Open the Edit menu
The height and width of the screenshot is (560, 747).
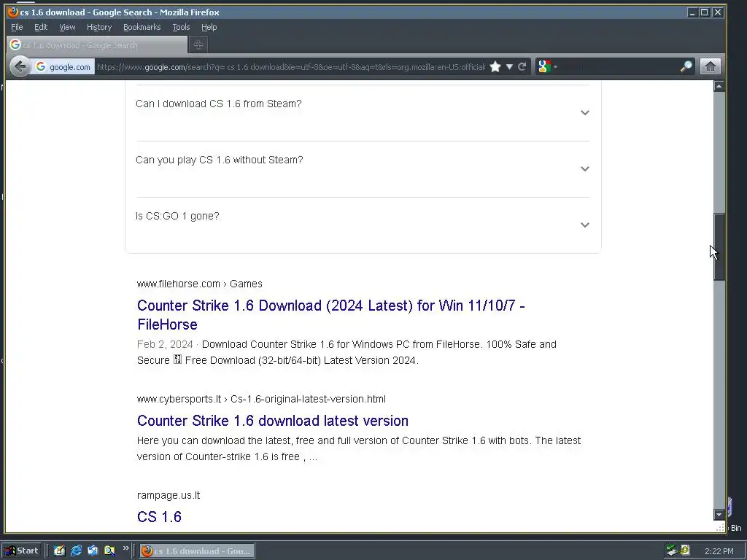(x=41, y=27)
